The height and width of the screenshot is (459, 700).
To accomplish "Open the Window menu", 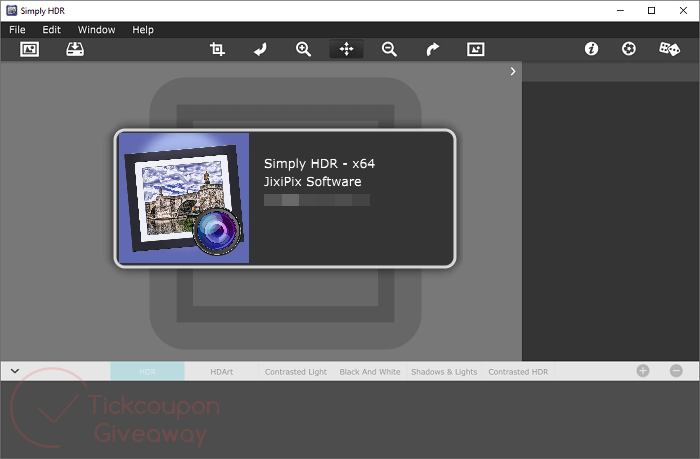I will pyautogui.click(x=96, y=30).
